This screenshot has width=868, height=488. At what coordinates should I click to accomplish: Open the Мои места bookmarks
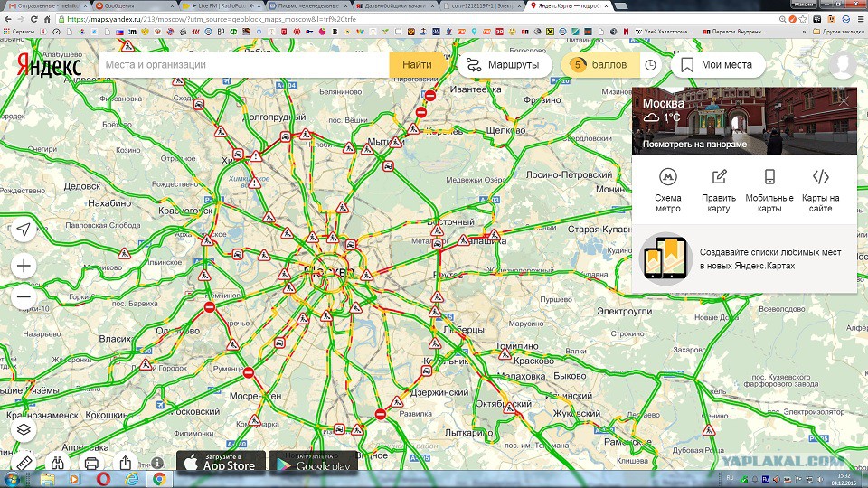718,65
